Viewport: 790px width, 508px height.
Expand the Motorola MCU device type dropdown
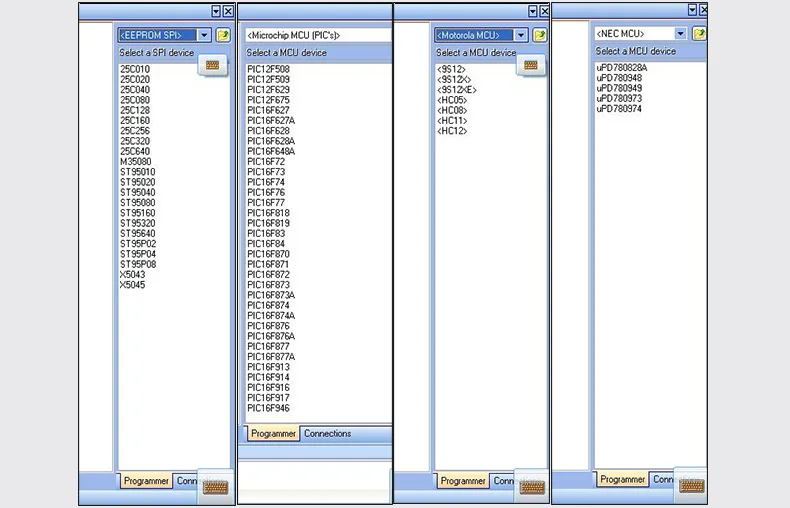tap(521, 35)
